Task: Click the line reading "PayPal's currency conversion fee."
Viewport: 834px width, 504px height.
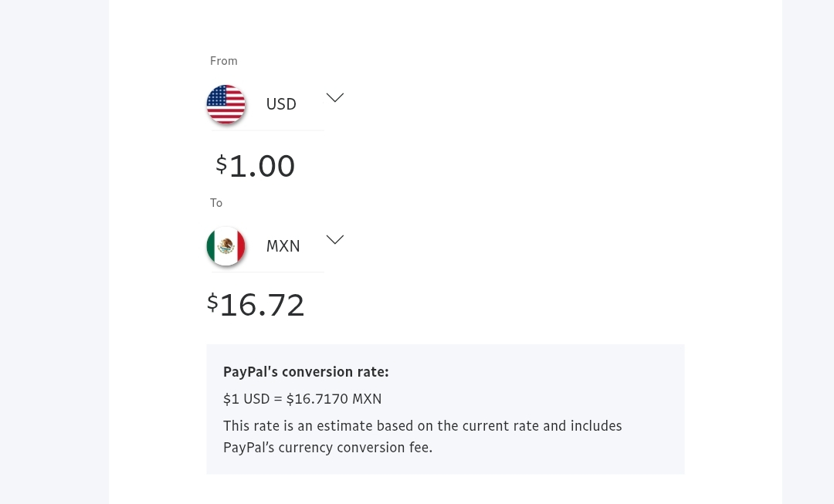Action: 327,448
